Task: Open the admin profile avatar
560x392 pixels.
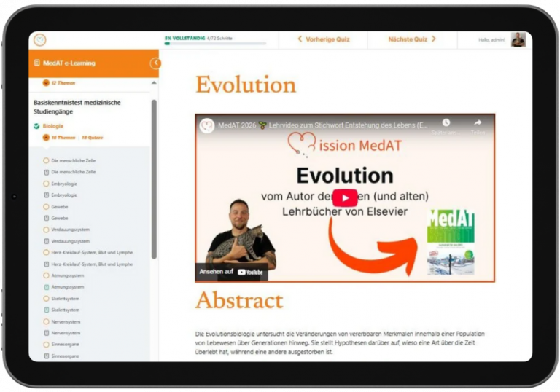Action: pyautogui.click(x=518, y=39)
